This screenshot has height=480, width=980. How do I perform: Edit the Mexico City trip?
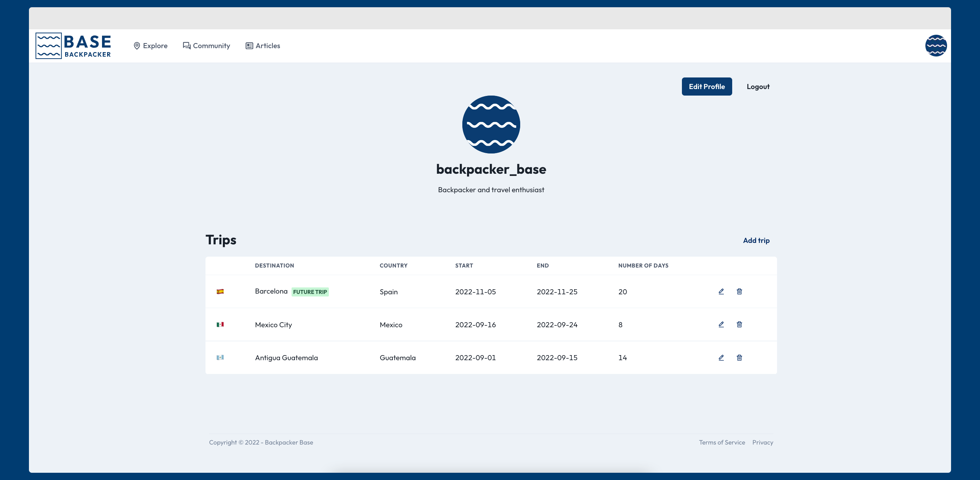pos(721,324)
